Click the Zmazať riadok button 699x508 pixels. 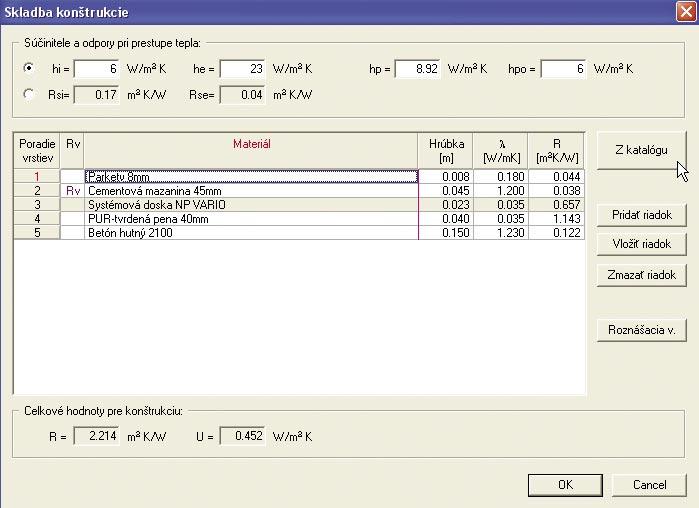[x=641, y=275]
